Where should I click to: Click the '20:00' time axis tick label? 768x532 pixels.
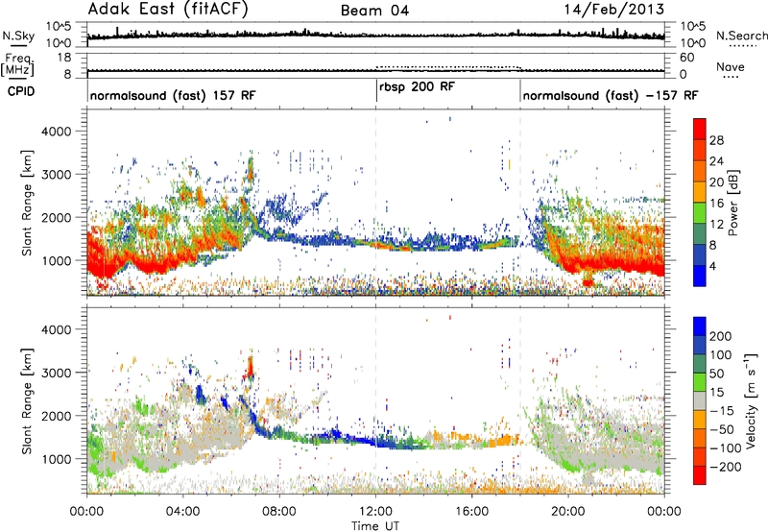click(x=568, y=512)
